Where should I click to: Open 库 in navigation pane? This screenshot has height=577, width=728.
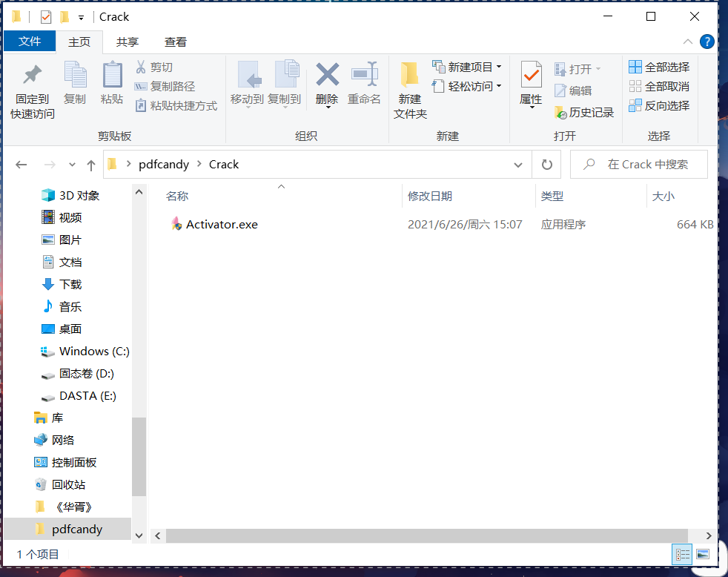click(49, 418)
